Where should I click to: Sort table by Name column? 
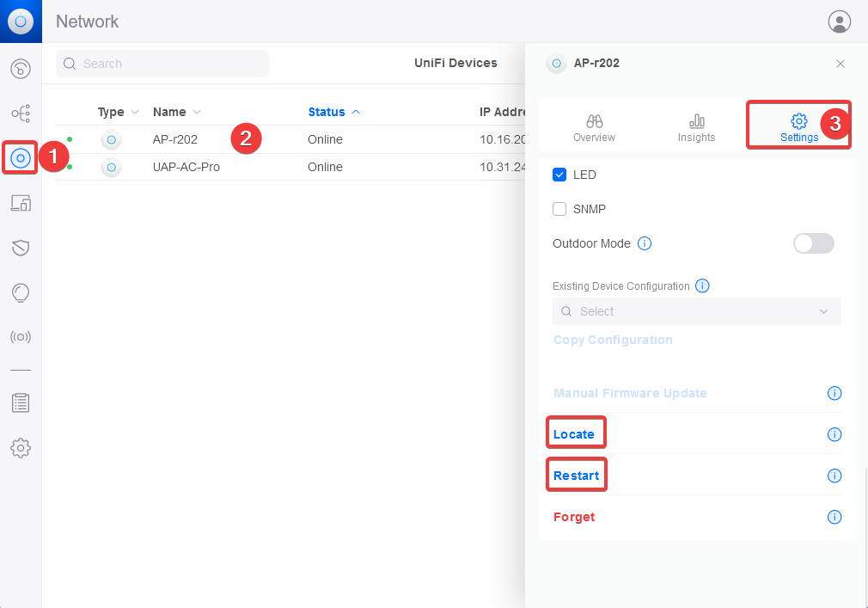(x=176, y=113)
